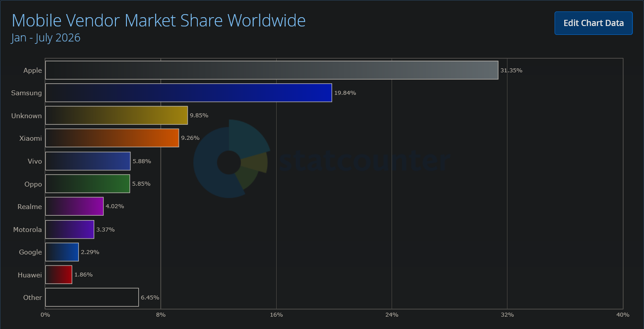Click the Oppo axis label
The width and height of the screenshot is (644, 329).
tap(33, 184)
